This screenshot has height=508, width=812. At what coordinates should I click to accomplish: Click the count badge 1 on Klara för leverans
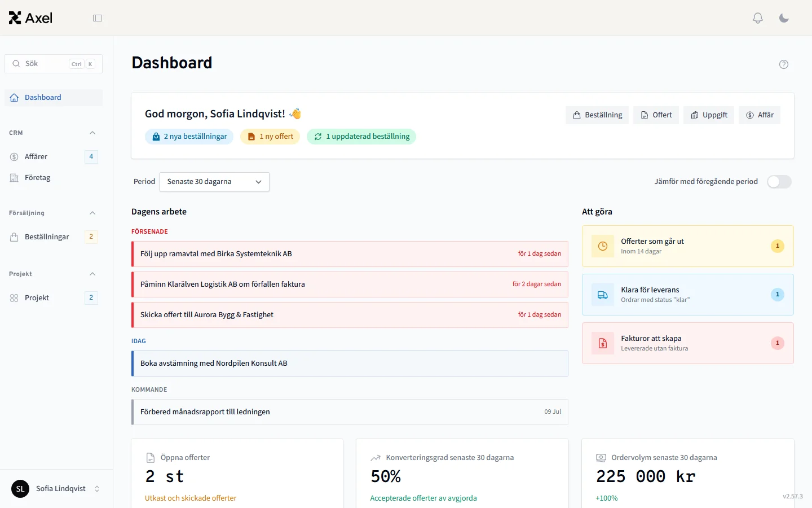[x=778, y=295]
